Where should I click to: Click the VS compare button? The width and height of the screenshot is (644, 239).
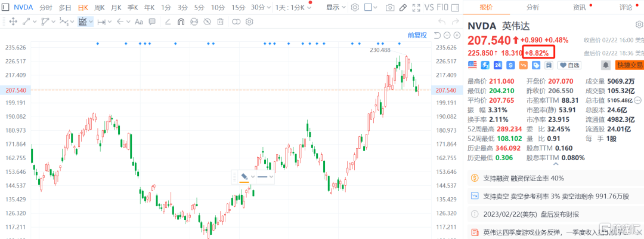tap(429, 7)
